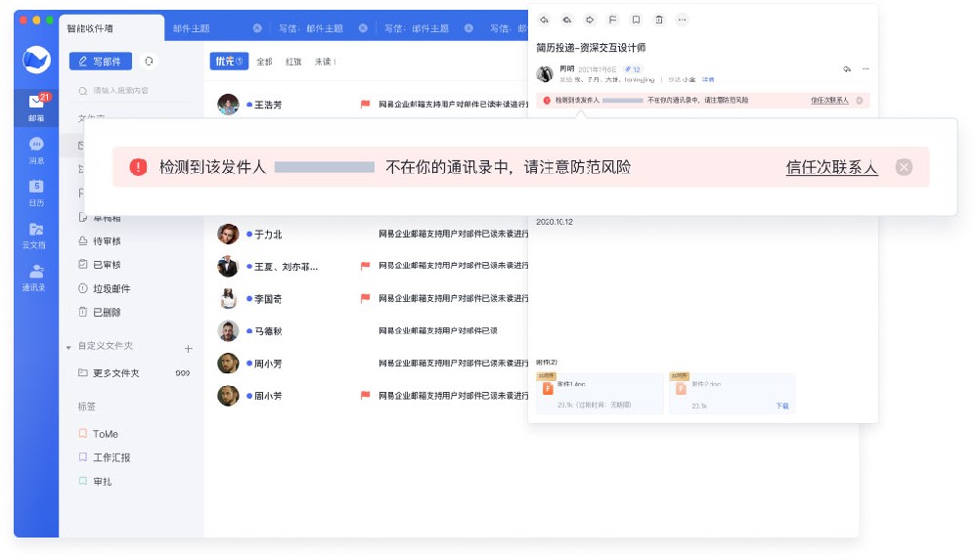The image size is (978, 560).
Task: Collapse the 自定义文件夹 section
Action: pyautogui.click(x=68, y=347)
